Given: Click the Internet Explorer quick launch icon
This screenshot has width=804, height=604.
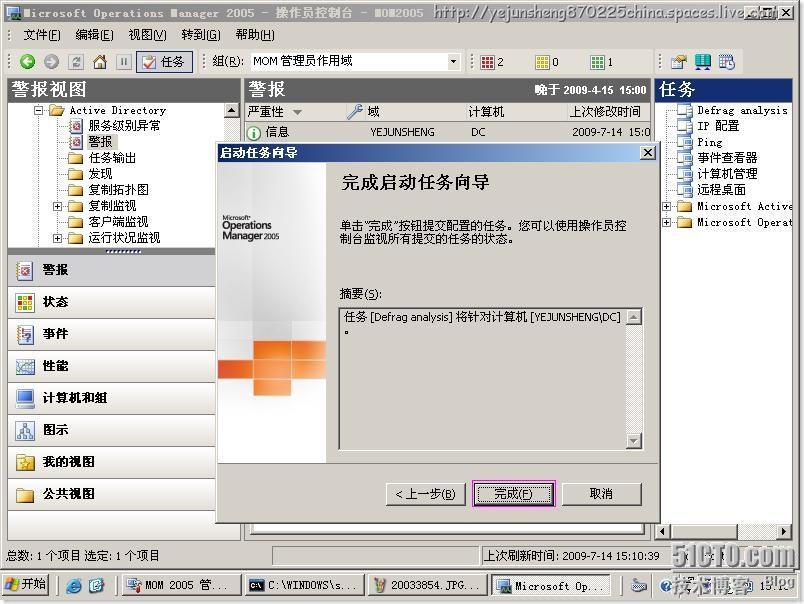Looking at the screenshot, I should tap(74, 586).
